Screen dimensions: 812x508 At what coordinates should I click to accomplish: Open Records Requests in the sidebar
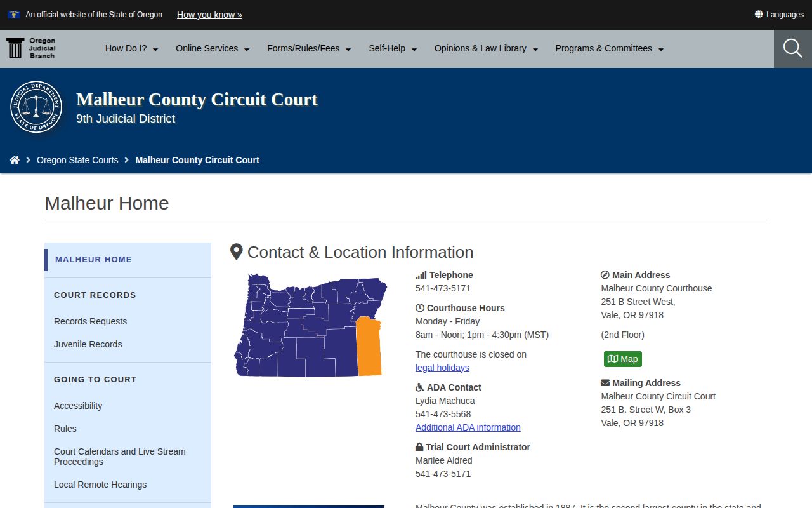point(91,321)
